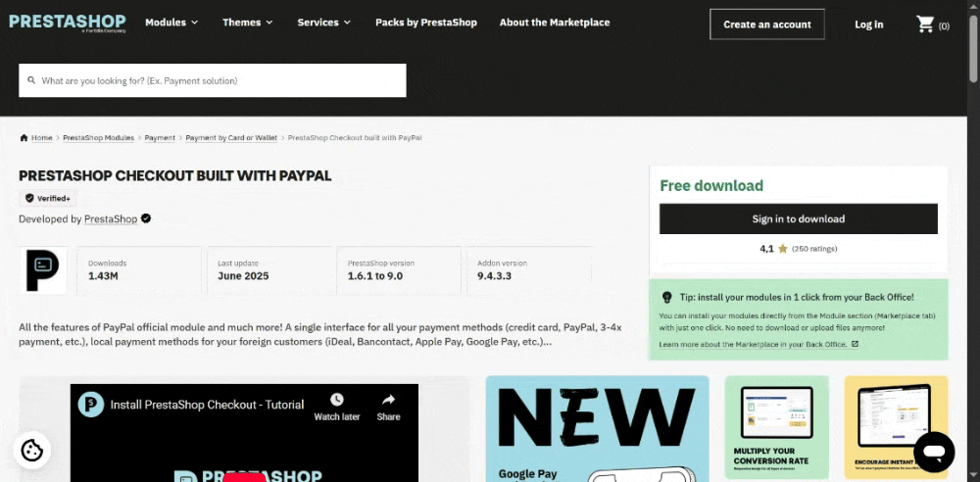This screenshot has height=482, width=980.
Task: Click the Create an account button
Action: (766, 24)
